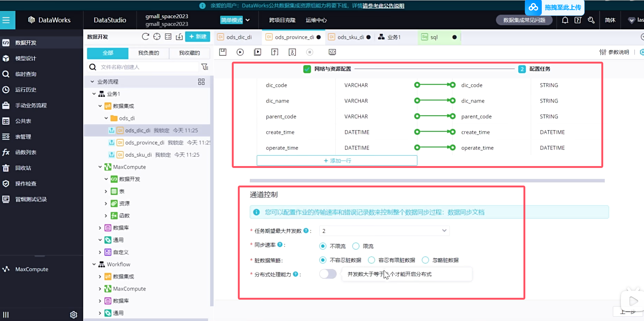Click the refresh icon in 数据开发 panel

click(145, 37)
